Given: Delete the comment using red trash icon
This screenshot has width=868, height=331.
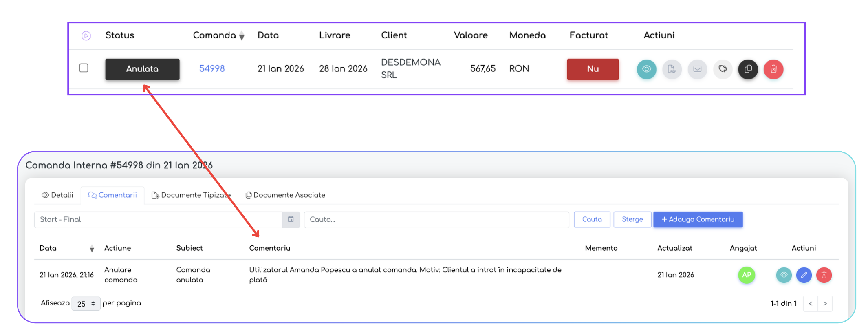Looking at the screenshot, I should point(824,275).
